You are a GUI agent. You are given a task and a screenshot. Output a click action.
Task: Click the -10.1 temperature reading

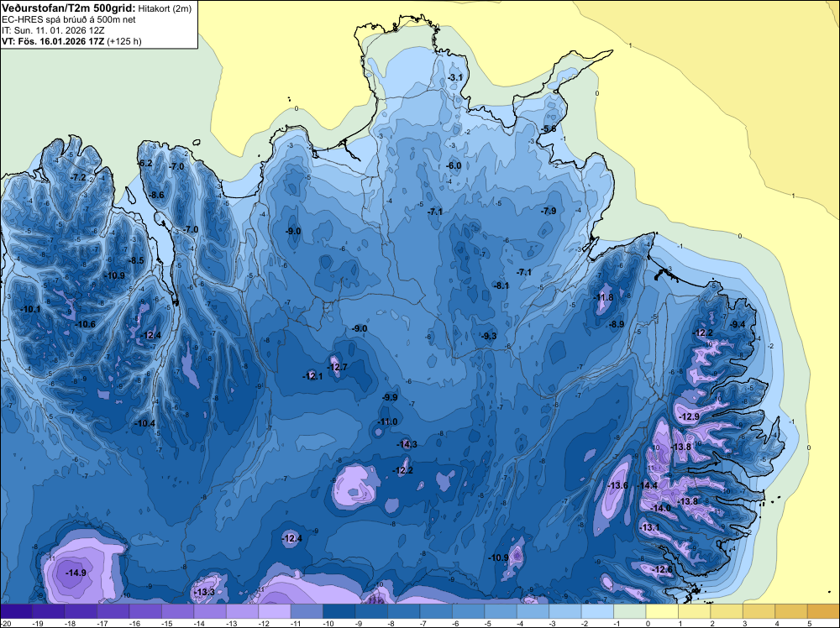30,310
